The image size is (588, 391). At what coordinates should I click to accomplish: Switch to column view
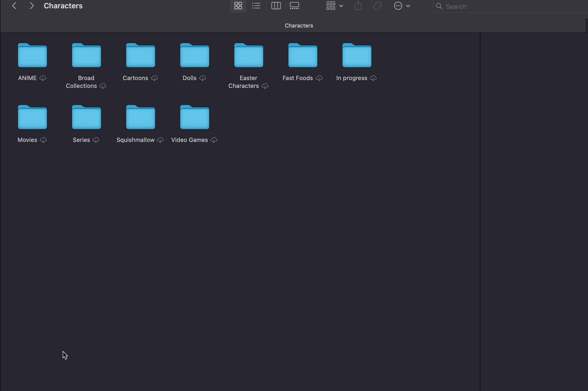pos(276,6)
